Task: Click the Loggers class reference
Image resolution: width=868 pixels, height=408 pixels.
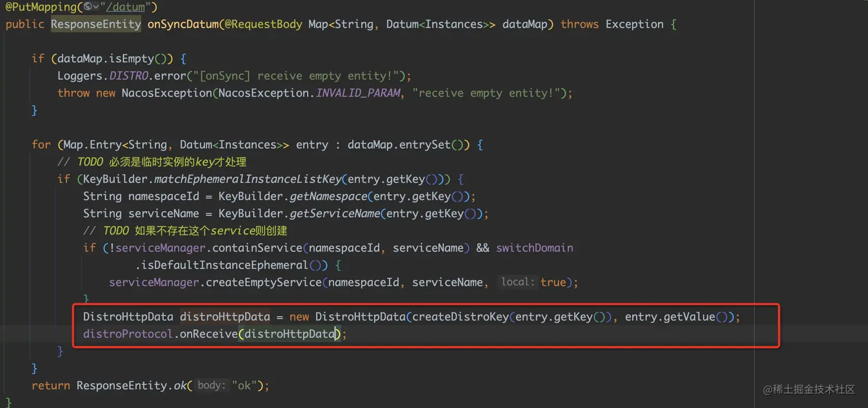Action: (x=80, y=76)
